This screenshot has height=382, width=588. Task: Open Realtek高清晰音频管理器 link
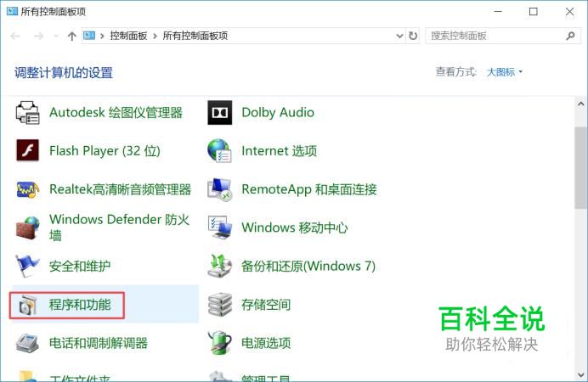(x=120, y=189)
